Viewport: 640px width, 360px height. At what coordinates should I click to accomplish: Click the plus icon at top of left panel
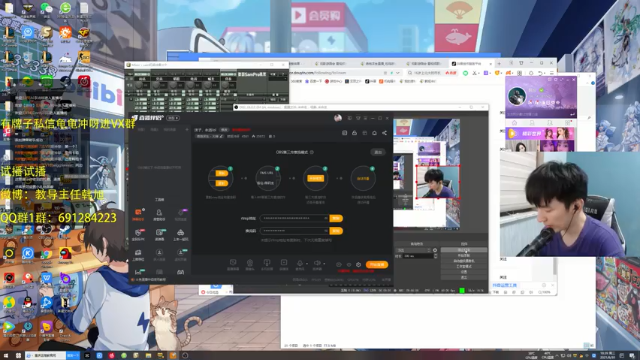(x=187, y=129)
